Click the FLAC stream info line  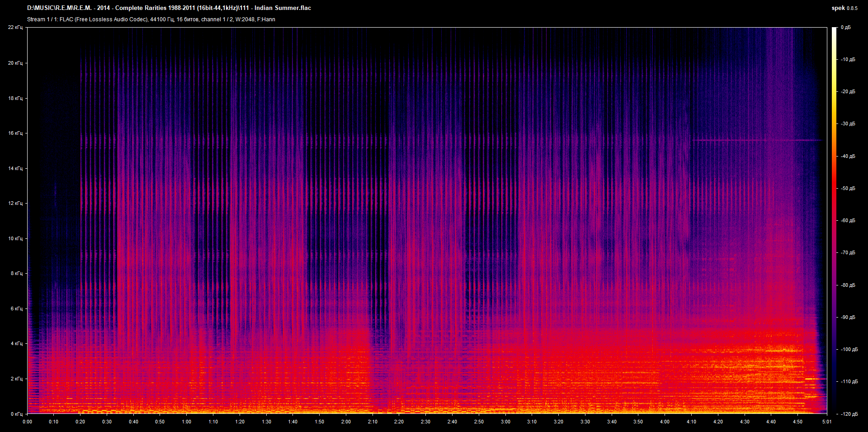click(151, 19)
